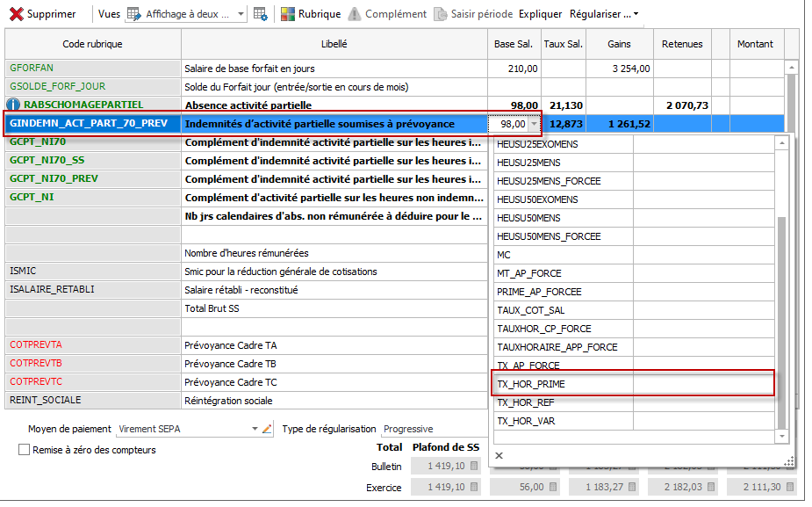Select the REINT_SOCIALE row

246,400
